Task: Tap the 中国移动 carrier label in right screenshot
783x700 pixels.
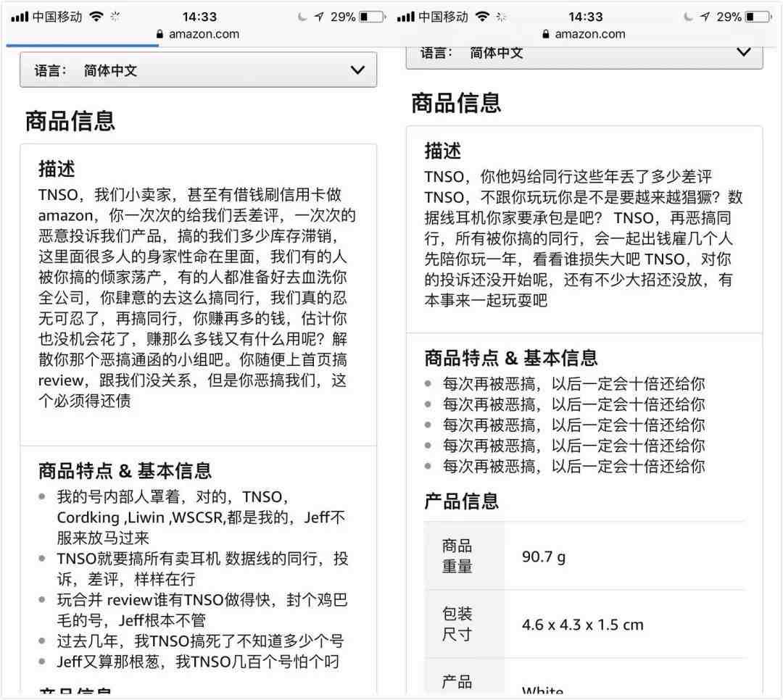Action: [x=443, y=17]
